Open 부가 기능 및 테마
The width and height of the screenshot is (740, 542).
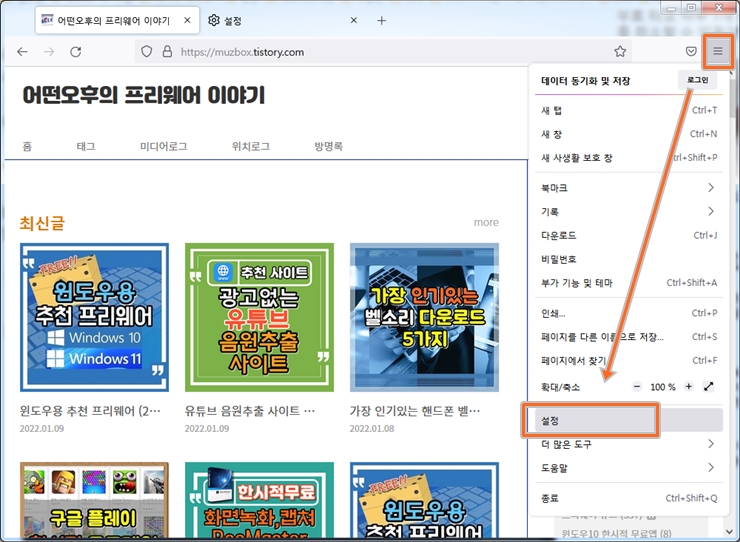[629, 283]
